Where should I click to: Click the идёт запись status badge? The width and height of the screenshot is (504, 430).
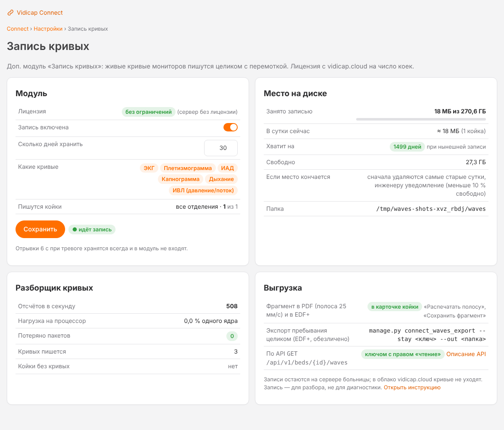tap(92, 230)
